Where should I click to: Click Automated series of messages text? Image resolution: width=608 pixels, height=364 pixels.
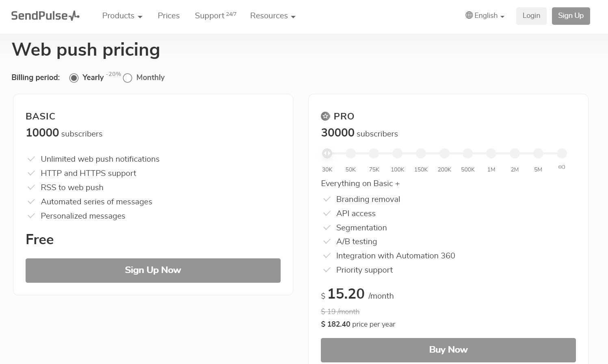(x=96, y=201)
